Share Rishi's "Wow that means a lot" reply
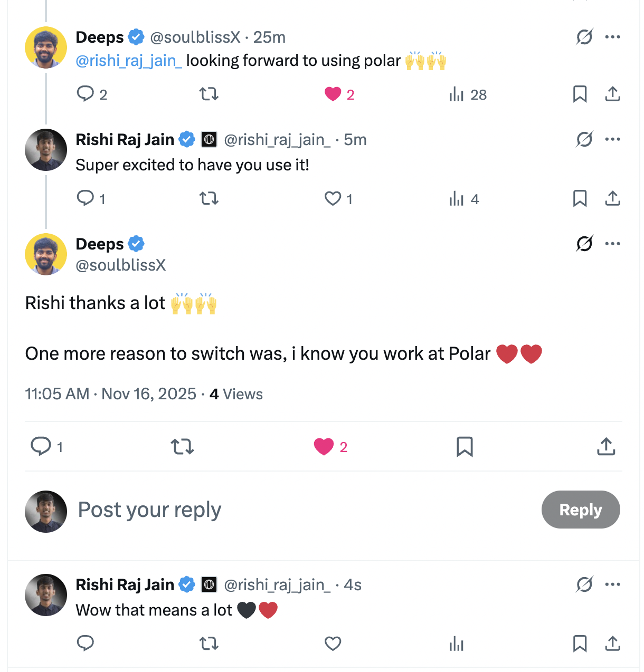This screenshot has width=644, height=672. (x=612, y=644)
